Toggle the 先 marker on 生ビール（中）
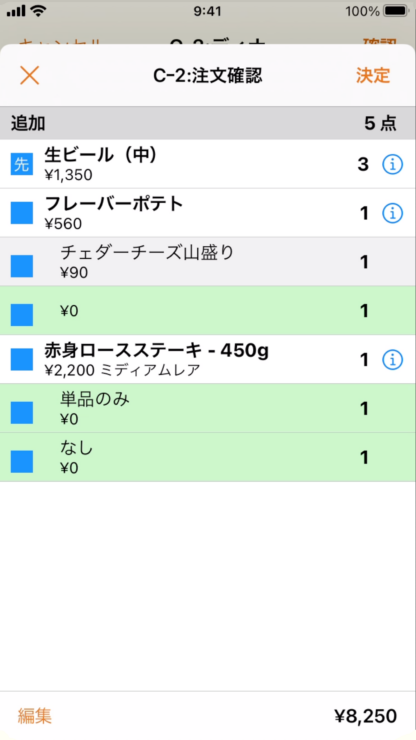The width and height of the screenshot is (416, 740). (22, 165)
